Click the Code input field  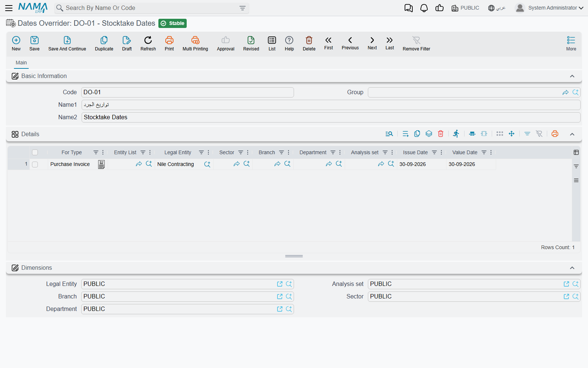187,92
